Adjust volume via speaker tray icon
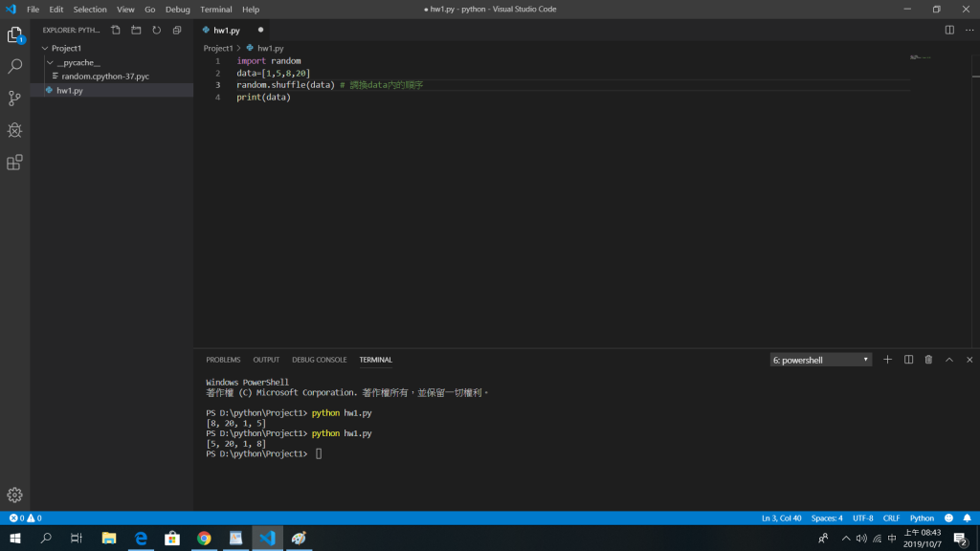The height and width of the screenshot is (551, 980). (861, 538)
